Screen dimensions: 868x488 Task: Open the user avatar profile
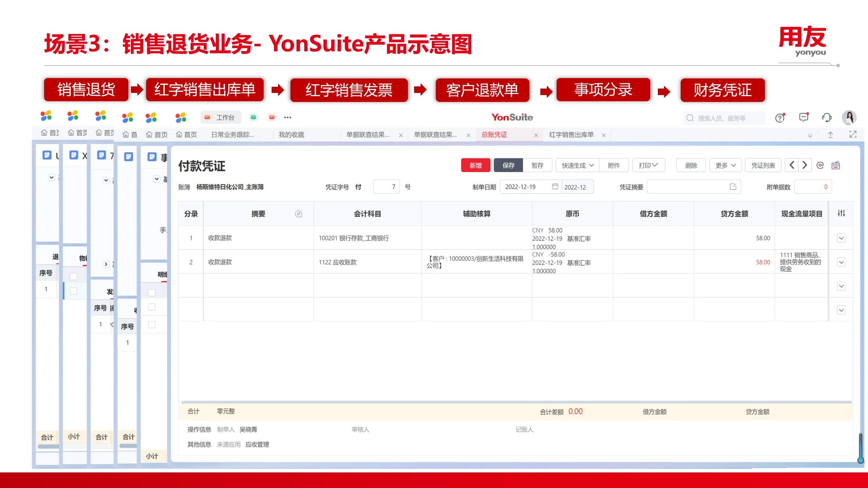click(x=849, y=117)
